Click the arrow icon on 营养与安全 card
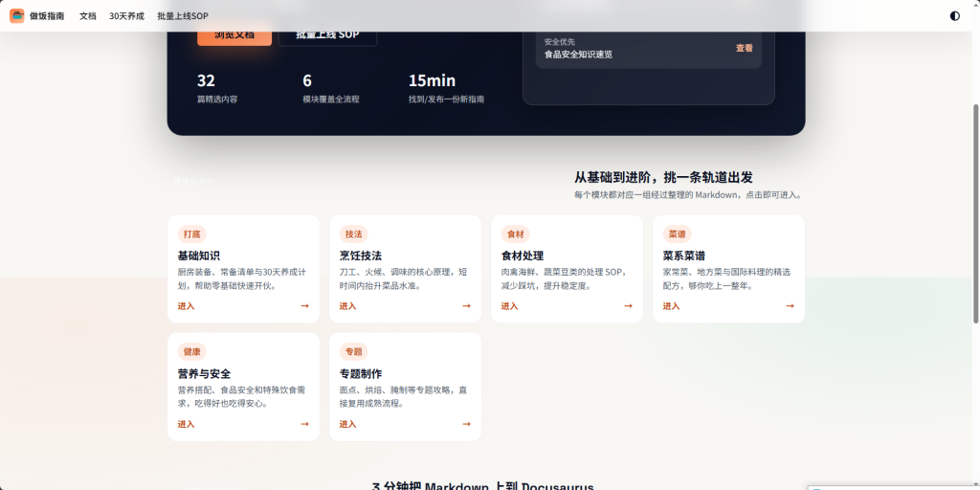This screenshot has width=980, height=490. 304,424
